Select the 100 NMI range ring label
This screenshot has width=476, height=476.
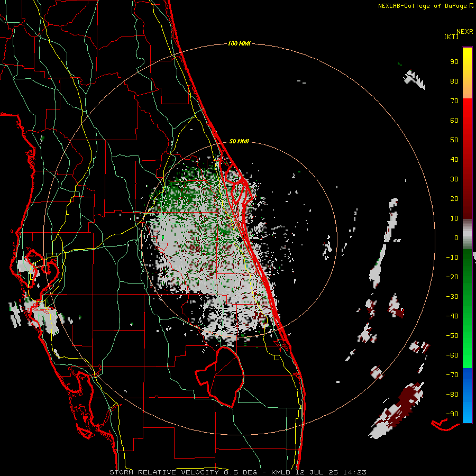(x=239, y=44)
